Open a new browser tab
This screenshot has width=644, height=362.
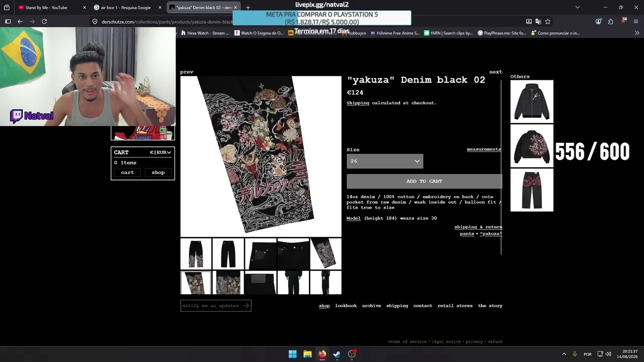tap(248, 8)
